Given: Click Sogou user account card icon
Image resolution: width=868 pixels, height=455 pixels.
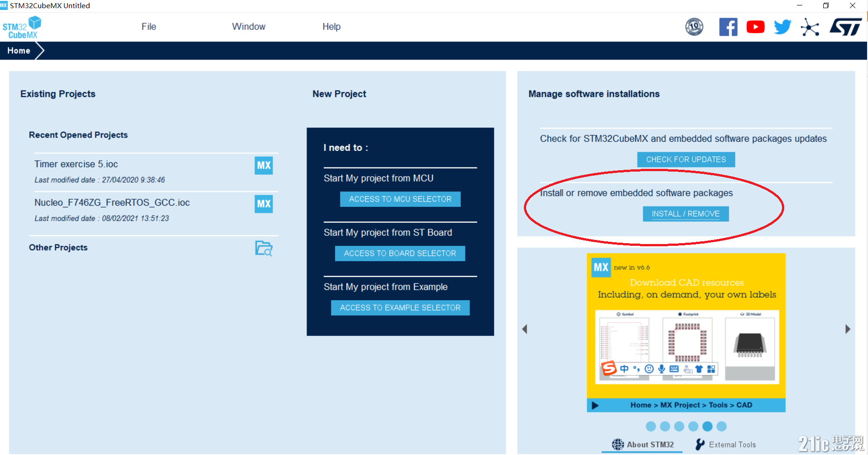Looking at the screenshot, I should click(x=688, y=369).
